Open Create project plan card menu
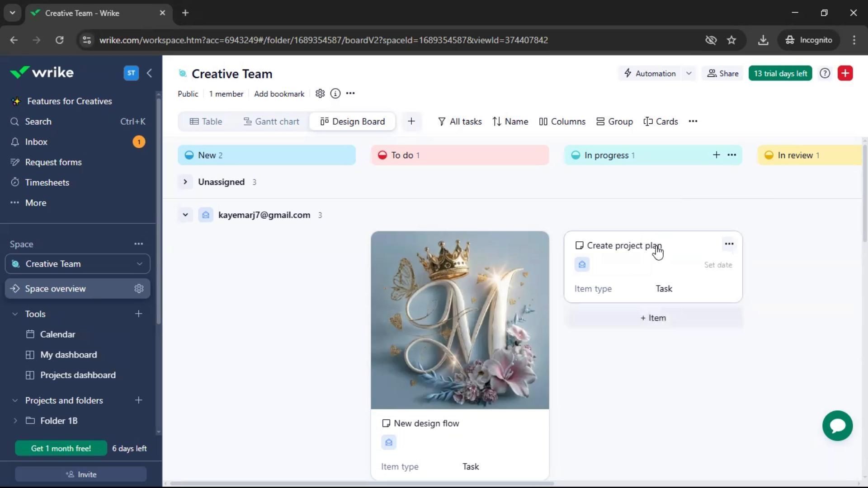Viewport: 868px width, 488px height. click(x=729, y=244)
